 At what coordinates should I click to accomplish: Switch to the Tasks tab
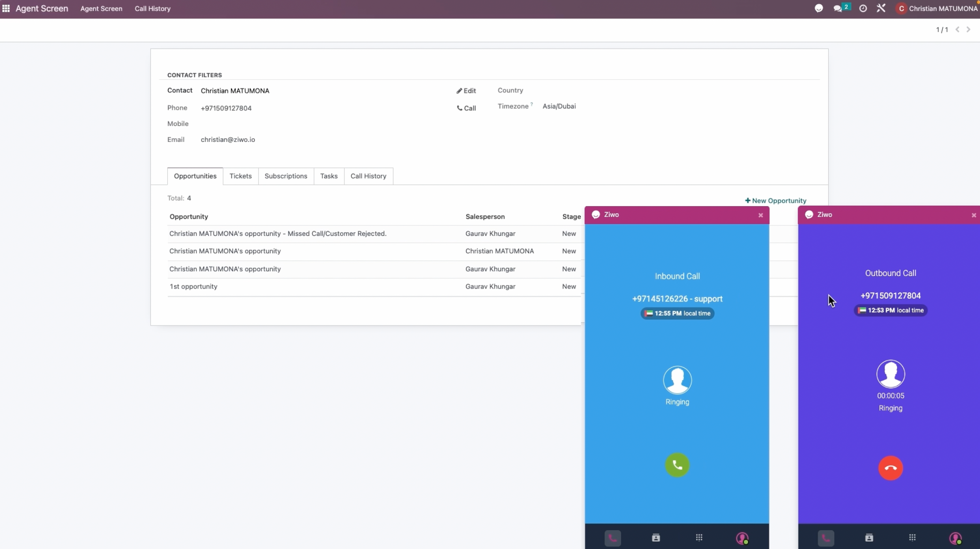click(329, 176)
